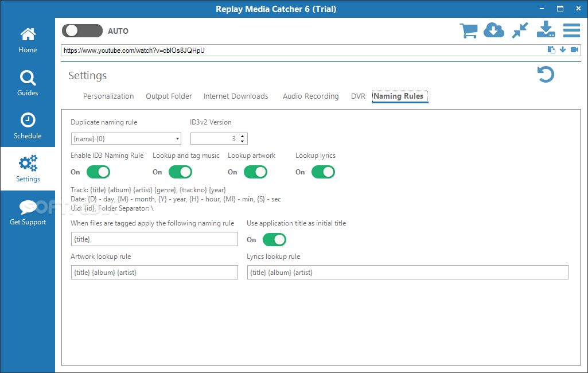Toggle Lookup artwork switch
Image resolution: width=588 pixels, height=373 pixels.
click(x=255, y=172)
